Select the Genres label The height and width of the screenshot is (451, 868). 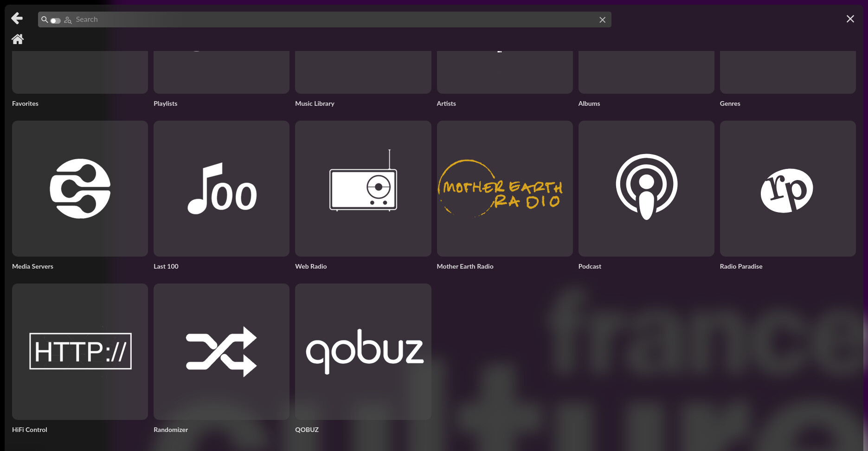(730, 103)
